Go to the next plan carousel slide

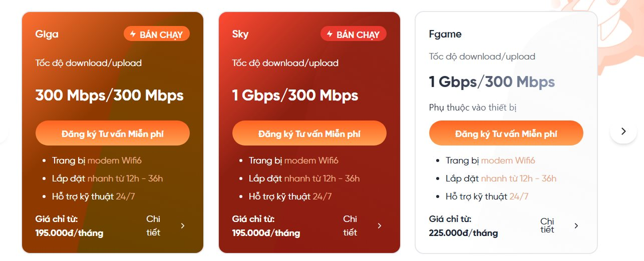[623, 131]
